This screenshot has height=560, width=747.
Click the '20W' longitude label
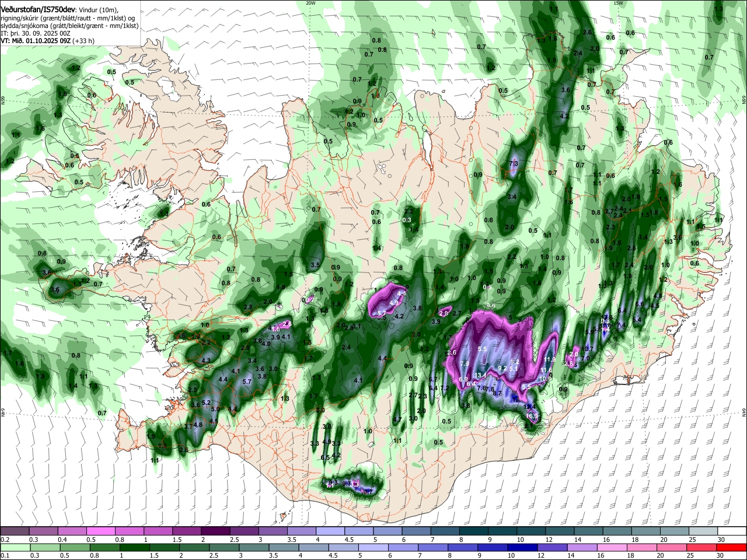(310, 3)
